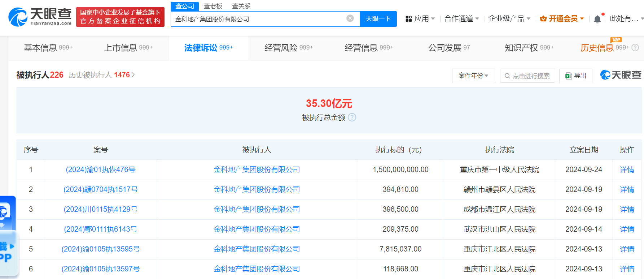
Task: Expand the 合作通道 dropdown
Action: point(461,19)
